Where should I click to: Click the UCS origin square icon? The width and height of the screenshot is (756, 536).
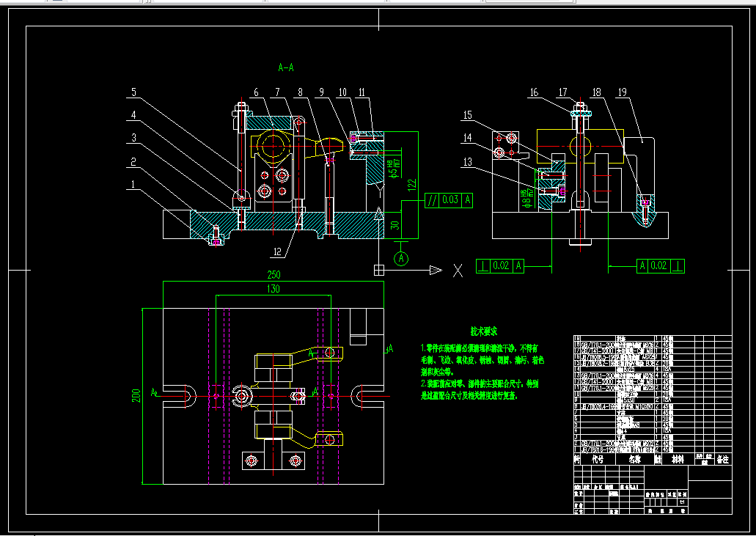click(379, 271)
